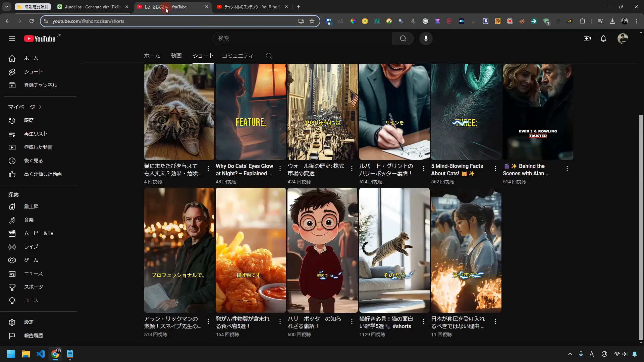644x362 pixels.
Task: Open コース courses in sidebar
Action: [x=40, y=300]
